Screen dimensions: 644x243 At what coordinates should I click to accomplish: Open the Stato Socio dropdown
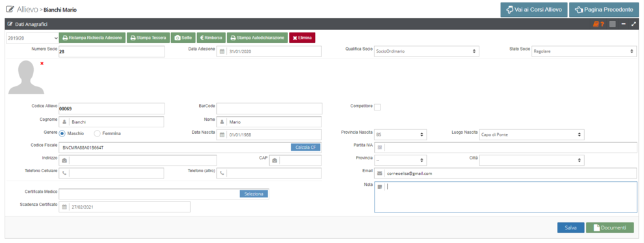pos(584,51)
